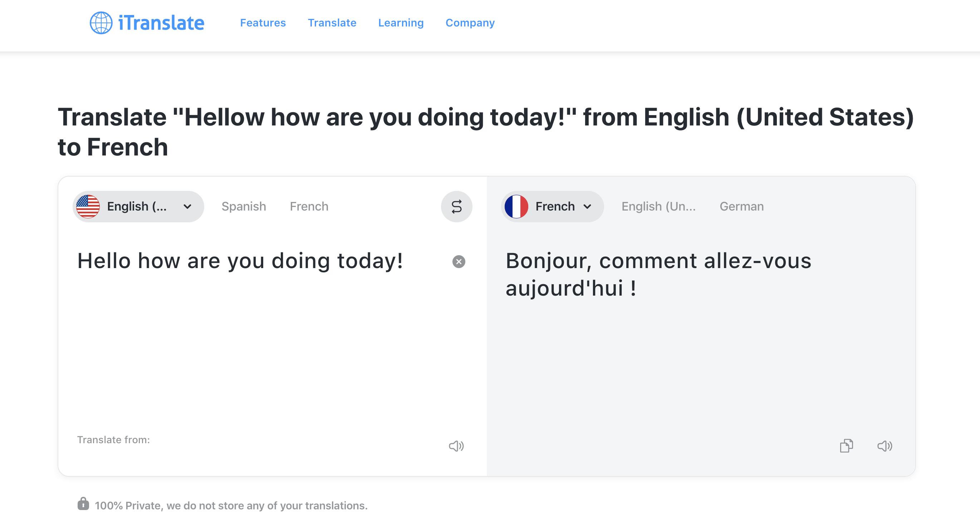Listen to the English source text

coord(456,446)
